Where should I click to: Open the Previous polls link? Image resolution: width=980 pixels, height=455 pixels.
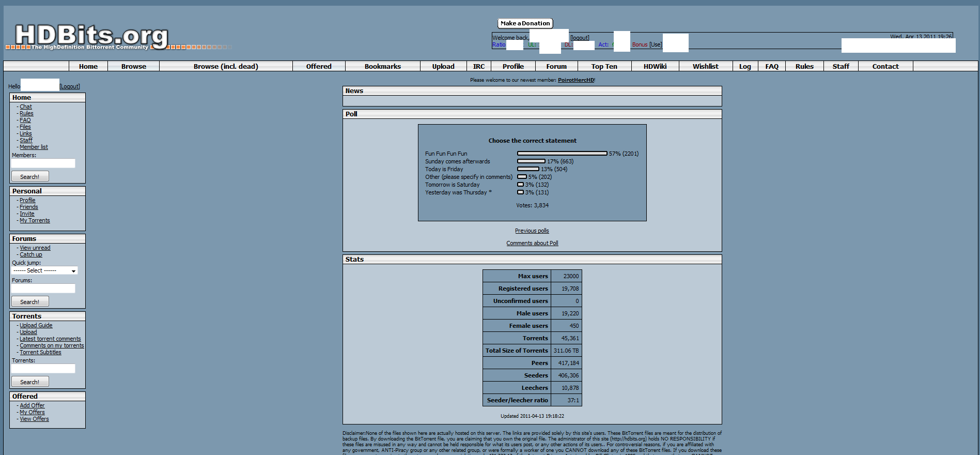[532, 231]
